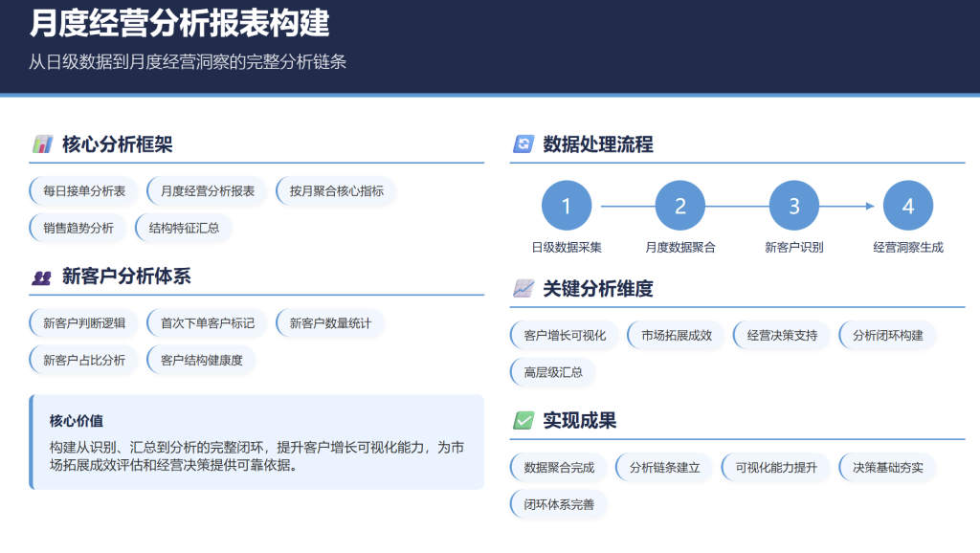Choose the 数据聚合完成 tag
Image resolution: width=980 pixels, height=553 pixels.
pyautogui.click(x=559, y=468)
